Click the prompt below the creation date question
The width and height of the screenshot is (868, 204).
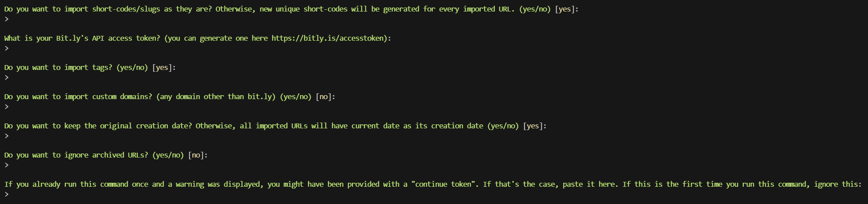tap(7, 136)
